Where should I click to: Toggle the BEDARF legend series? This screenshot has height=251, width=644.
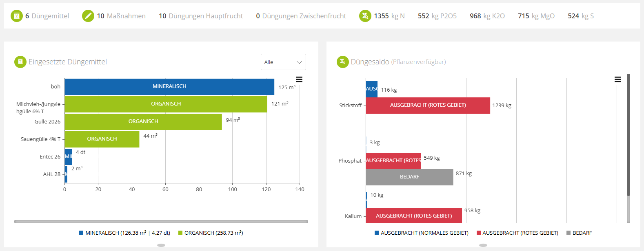point(579,233)
